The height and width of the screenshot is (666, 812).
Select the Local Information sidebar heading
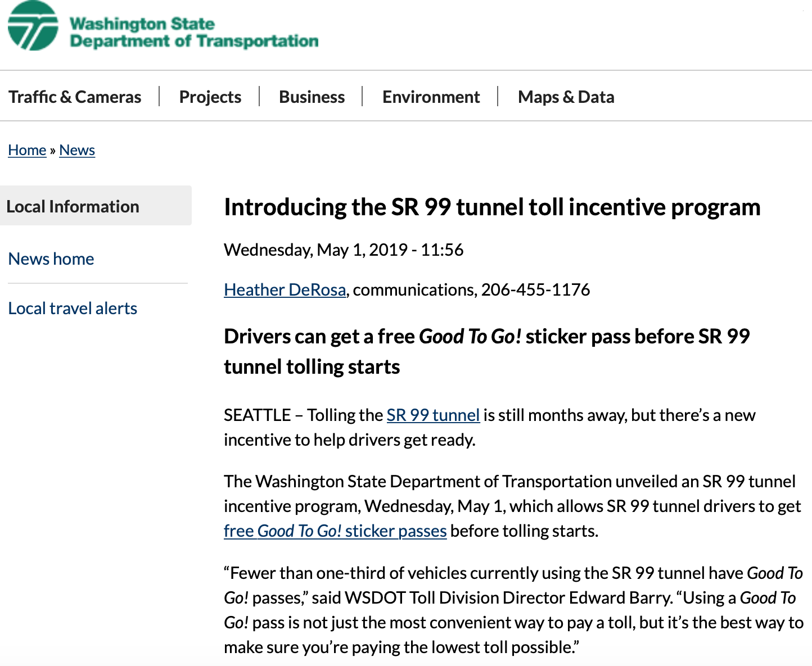[x=73, y=206]
